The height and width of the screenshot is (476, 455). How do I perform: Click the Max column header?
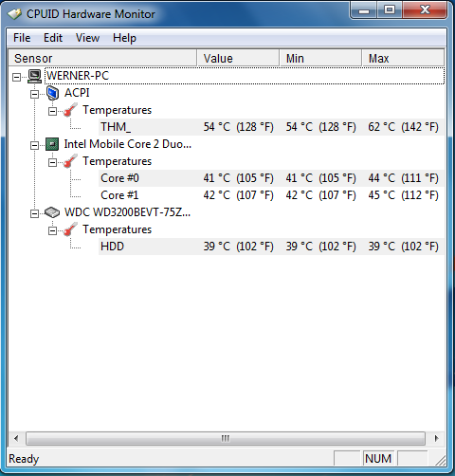click(403, 58)
